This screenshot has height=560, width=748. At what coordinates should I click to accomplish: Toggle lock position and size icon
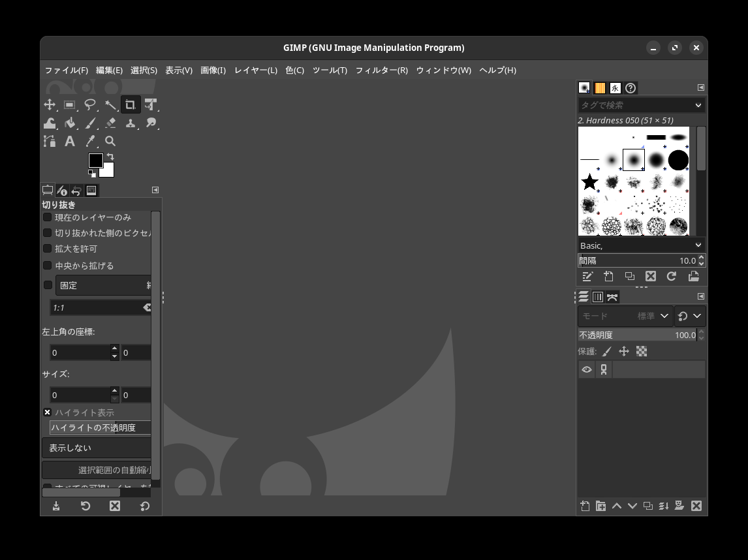pos(624,352)
